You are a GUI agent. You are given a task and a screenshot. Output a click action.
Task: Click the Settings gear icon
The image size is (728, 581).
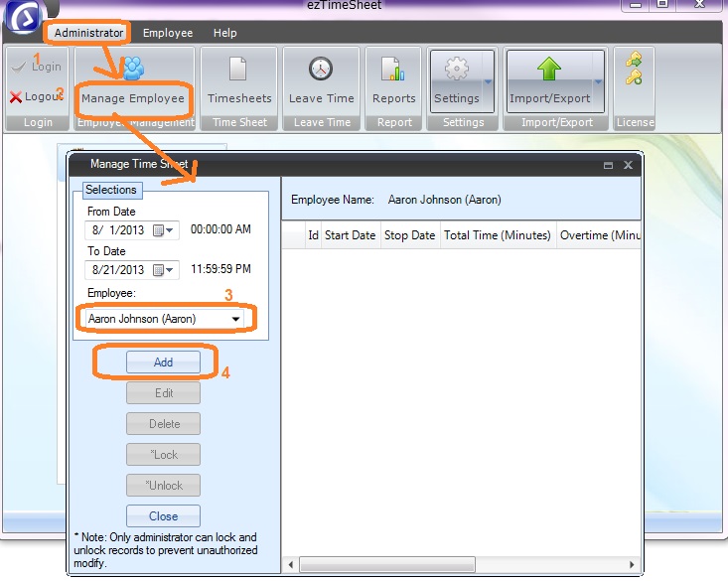[x=456, y=70]
